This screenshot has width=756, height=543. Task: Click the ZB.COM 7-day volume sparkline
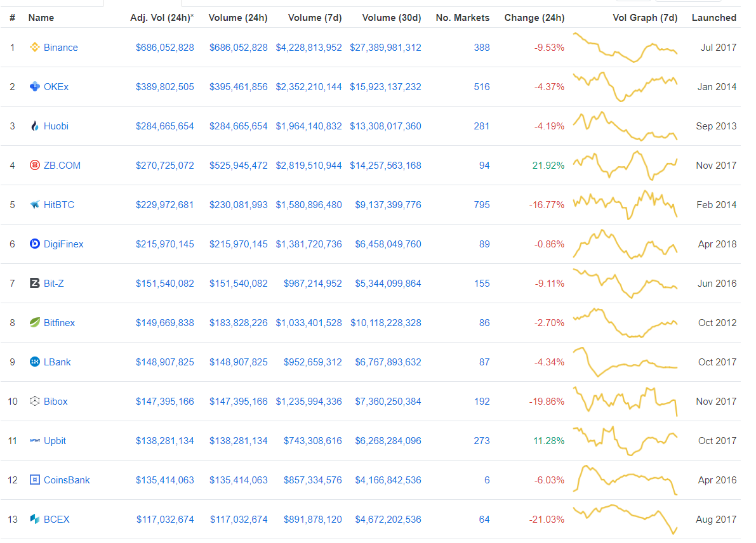[x=625, y=166]
